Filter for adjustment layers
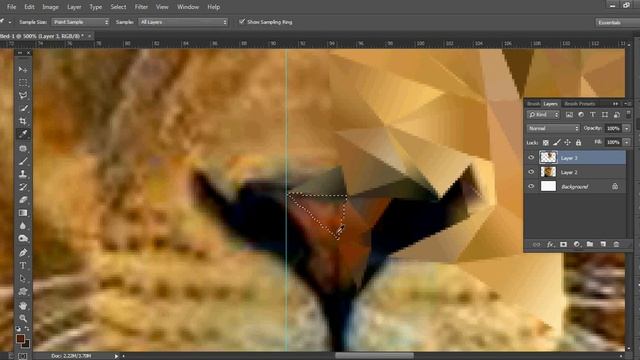 [x=581, y=115]
